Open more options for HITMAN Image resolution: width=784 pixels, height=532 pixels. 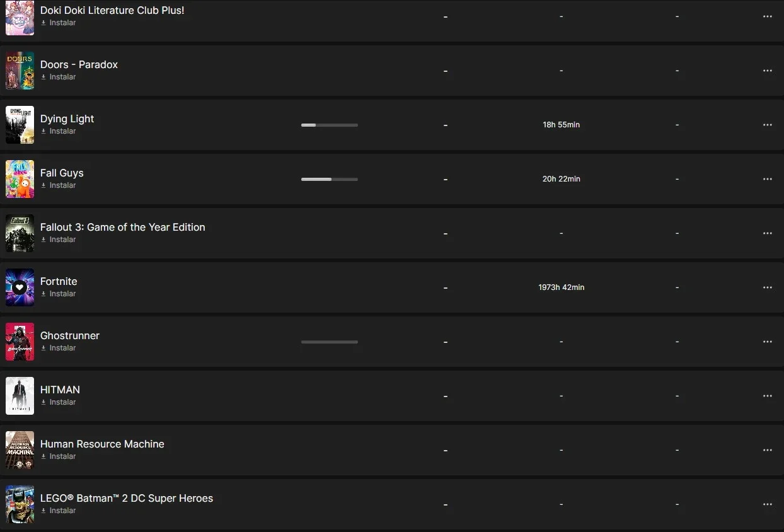(767, 396)
